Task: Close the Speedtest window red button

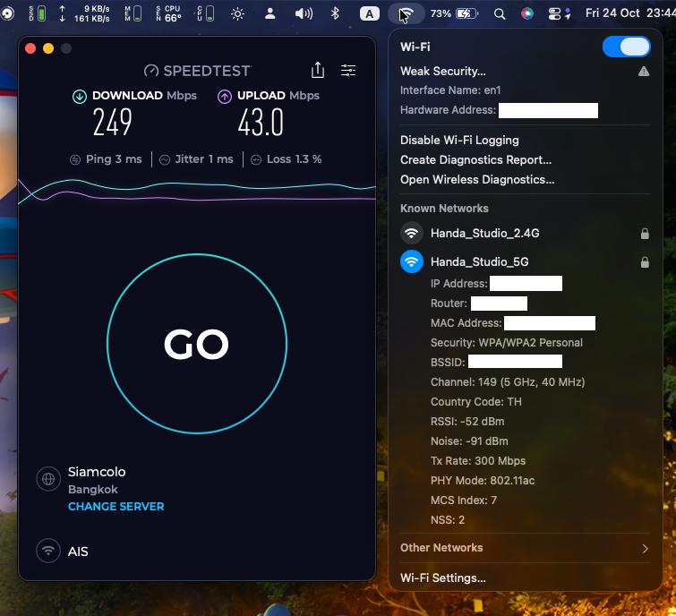Action: (30, 48)
